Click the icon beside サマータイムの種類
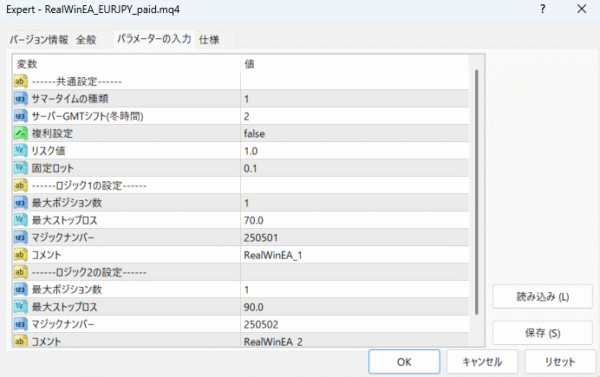Viewport: 600px width, 377px height. [x=20, y=99]
